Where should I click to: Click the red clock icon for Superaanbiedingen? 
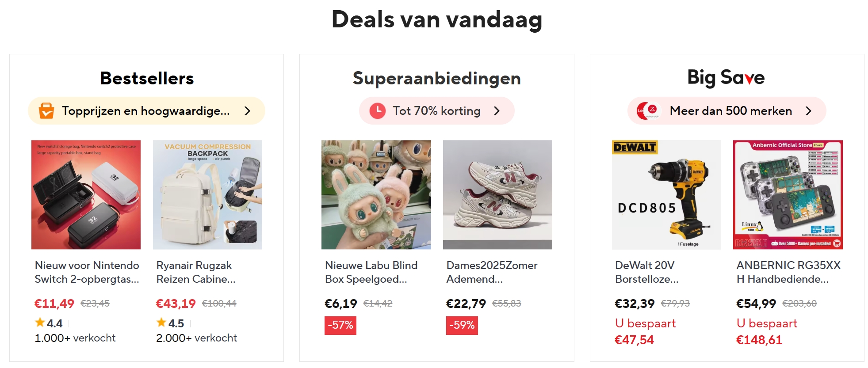coord(378,111)
